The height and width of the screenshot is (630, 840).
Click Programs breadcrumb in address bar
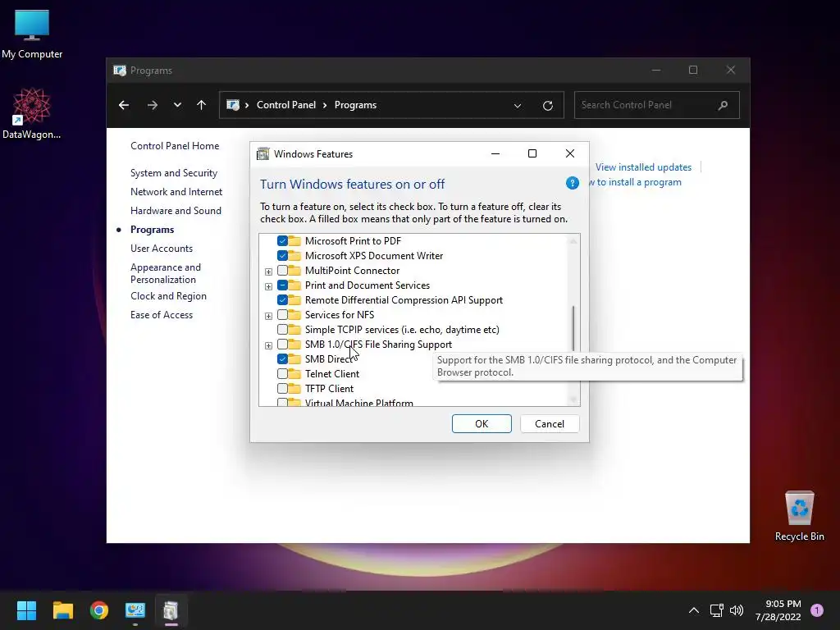(x=355, y=105)
